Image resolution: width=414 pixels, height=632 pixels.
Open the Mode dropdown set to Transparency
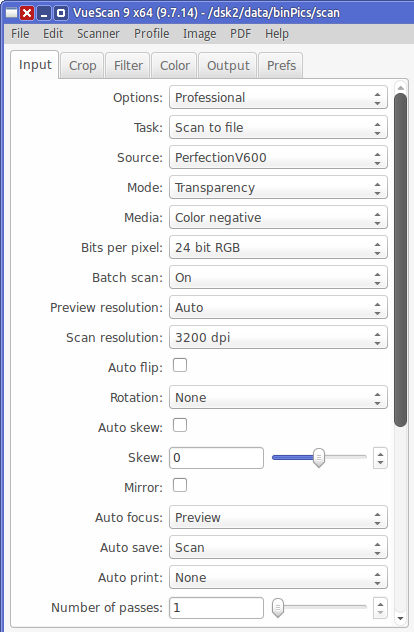(278, 188)
